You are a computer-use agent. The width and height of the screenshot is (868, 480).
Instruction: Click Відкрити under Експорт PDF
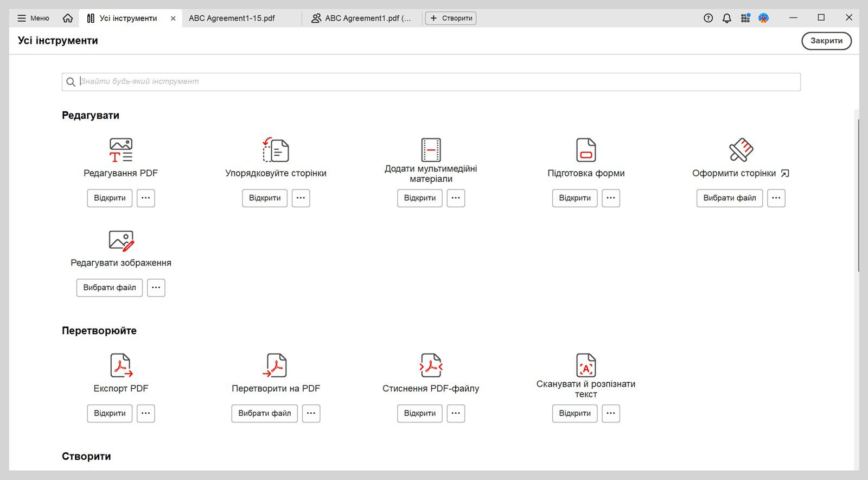pos(110,413)
